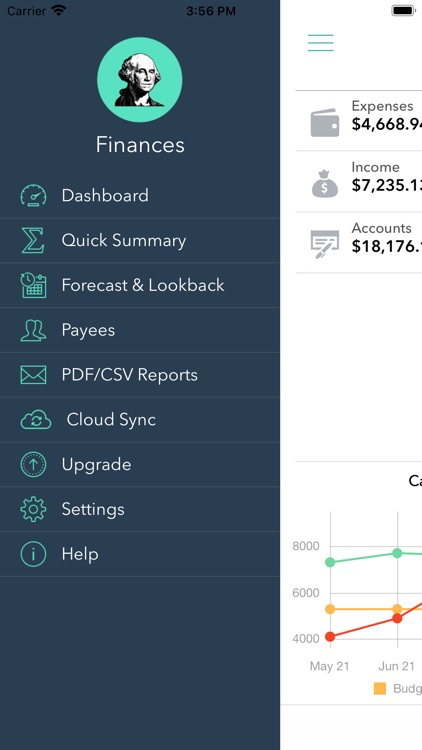422x750 pixels.
Task: Click the Dashboard speedometer icon
Action: point(33,196)
